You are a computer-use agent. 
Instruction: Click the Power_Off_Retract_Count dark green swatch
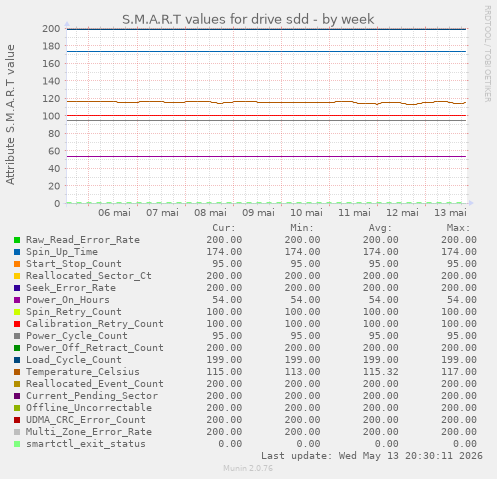click(x=17, y=348)
